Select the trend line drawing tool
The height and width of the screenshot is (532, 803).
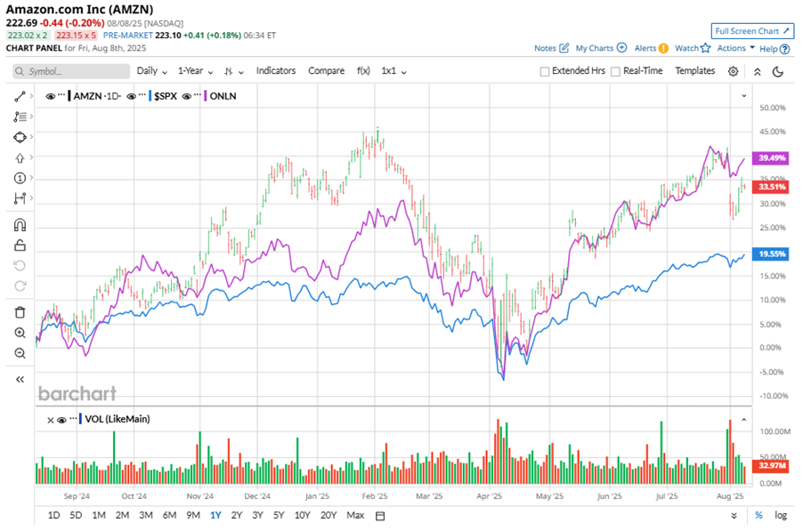click(20, 97)
